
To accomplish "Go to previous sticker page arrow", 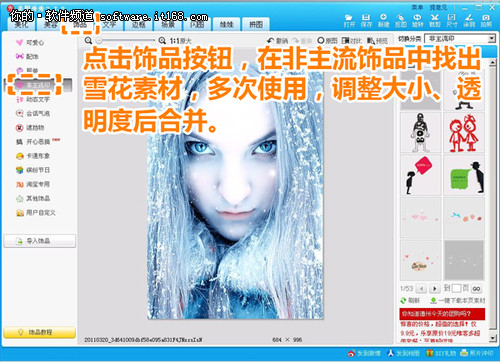I will 422,288.
